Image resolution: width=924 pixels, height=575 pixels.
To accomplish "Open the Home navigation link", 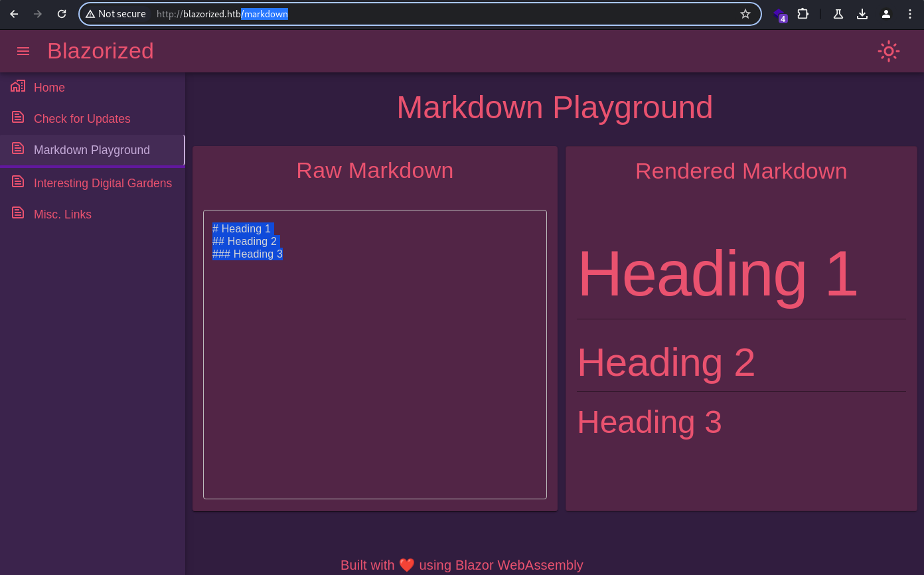I will pyautogui.click(x=92, y=88).
